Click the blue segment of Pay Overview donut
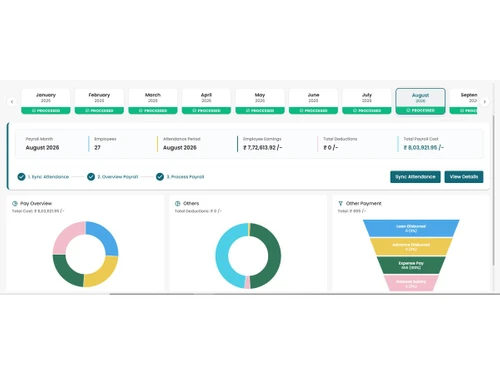Viewport: 500px width, 375px height. pos(104,237)
